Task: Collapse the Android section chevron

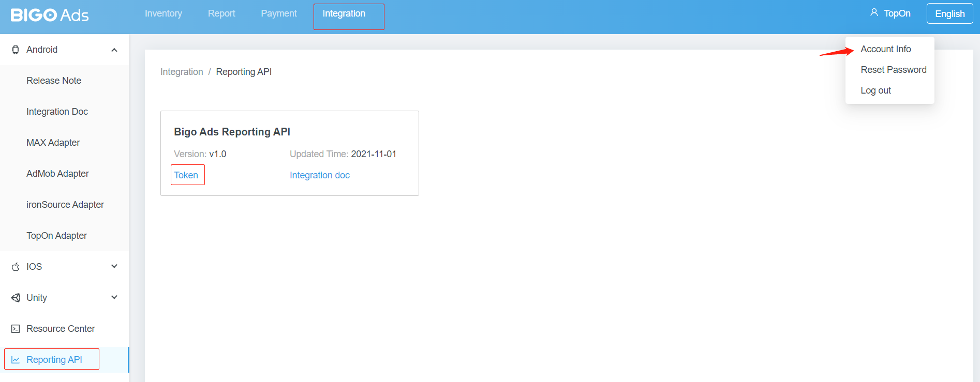Action: [x=114, y=50]
